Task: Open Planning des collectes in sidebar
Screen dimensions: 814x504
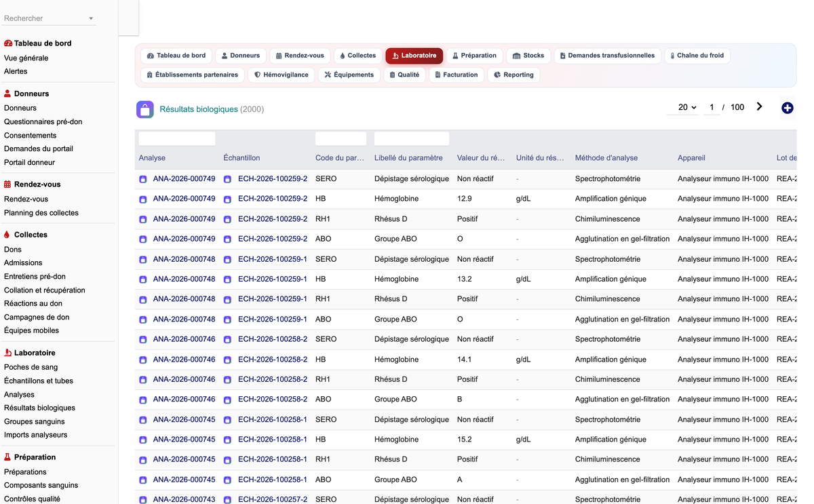Action: [x=41, y=213]
